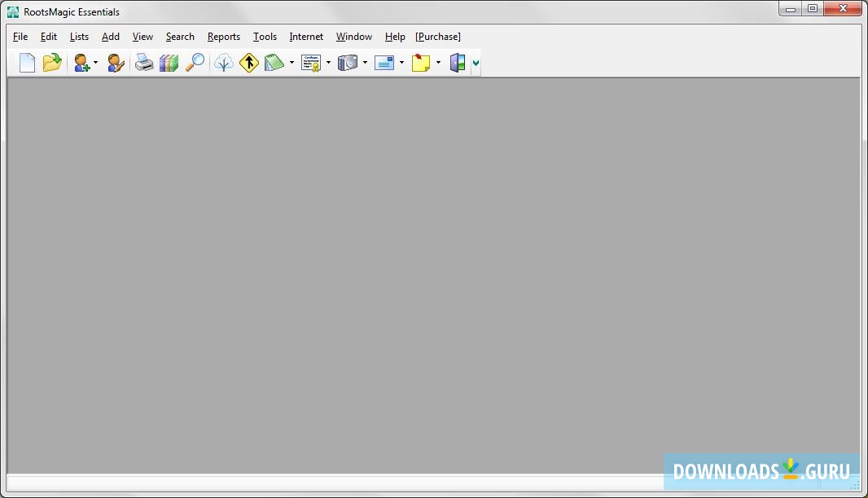Image resolution: width=868 pixels, height=498 pixels.
Task: Open the Tools menu
Action: click(265, 37)
